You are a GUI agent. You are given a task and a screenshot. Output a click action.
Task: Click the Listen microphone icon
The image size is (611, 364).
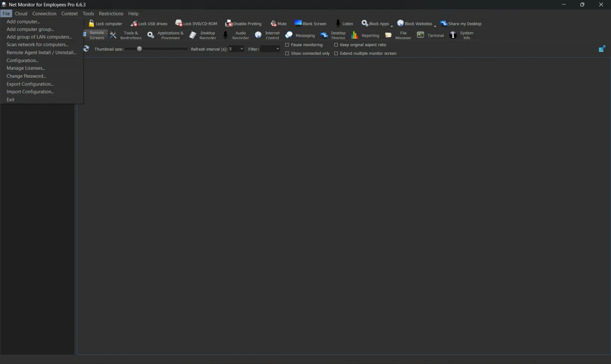(338, 23)
